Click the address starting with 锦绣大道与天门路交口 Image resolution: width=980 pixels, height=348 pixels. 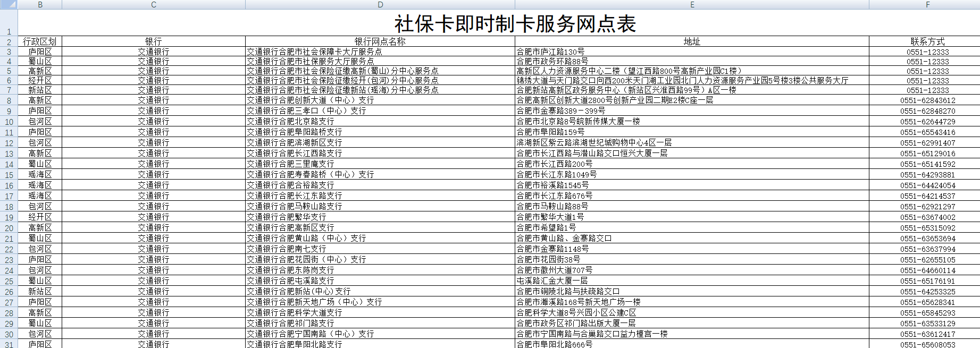(692, 80)
